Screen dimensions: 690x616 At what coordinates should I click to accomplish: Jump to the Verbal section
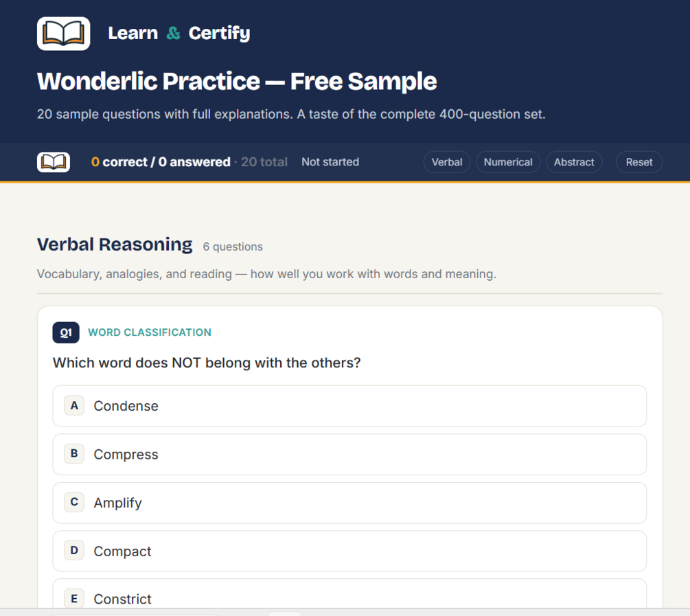pos(447,162)
